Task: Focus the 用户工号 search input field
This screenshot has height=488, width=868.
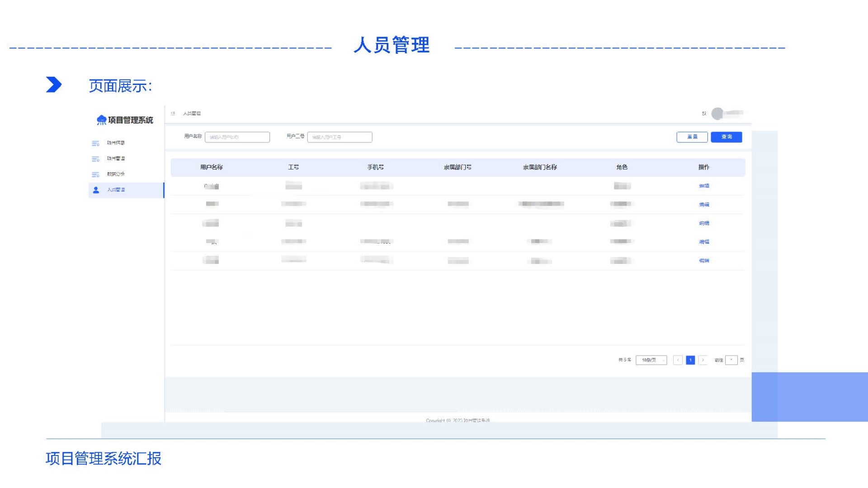Action: (x=340, y=137)
